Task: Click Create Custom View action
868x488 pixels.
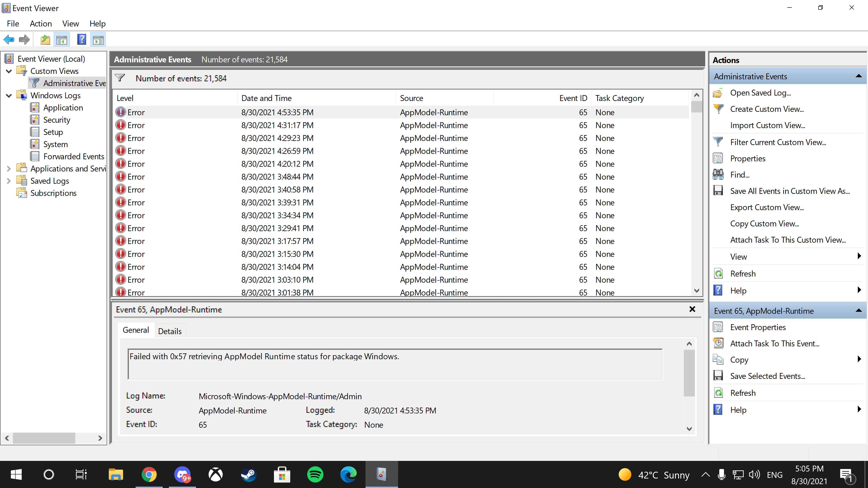Action: [x=767, y=109]
